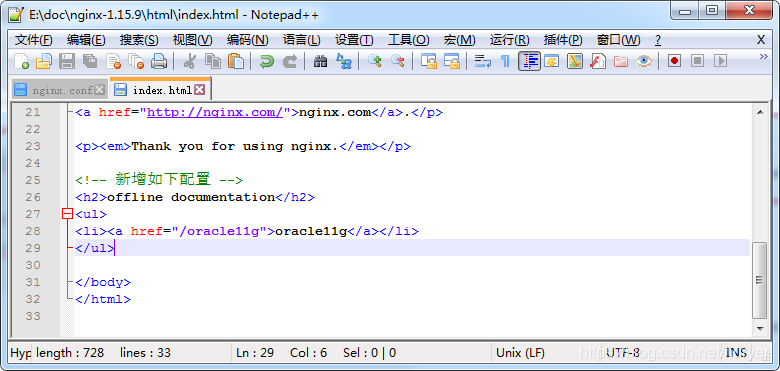This screenshot has width=780, height=371.
Task: Click the Replace toolbar icon
Action: pos(343,61)
